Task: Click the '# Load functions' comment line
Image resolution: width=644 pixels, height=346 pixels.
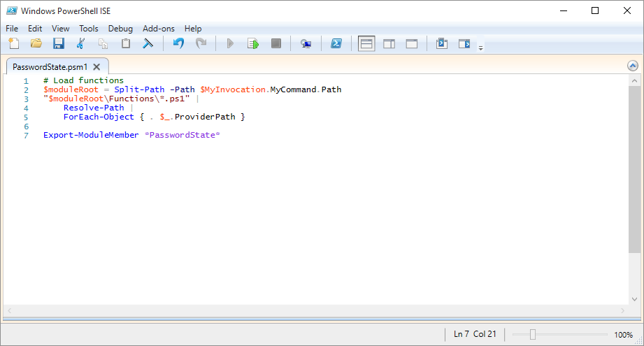Action: (x=83, y=80)
